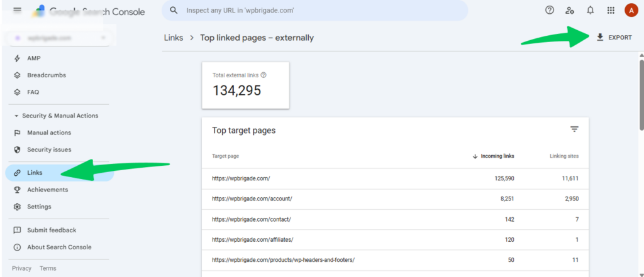
Task: Open the Breadcrumbs report
Action: (47, 75)
